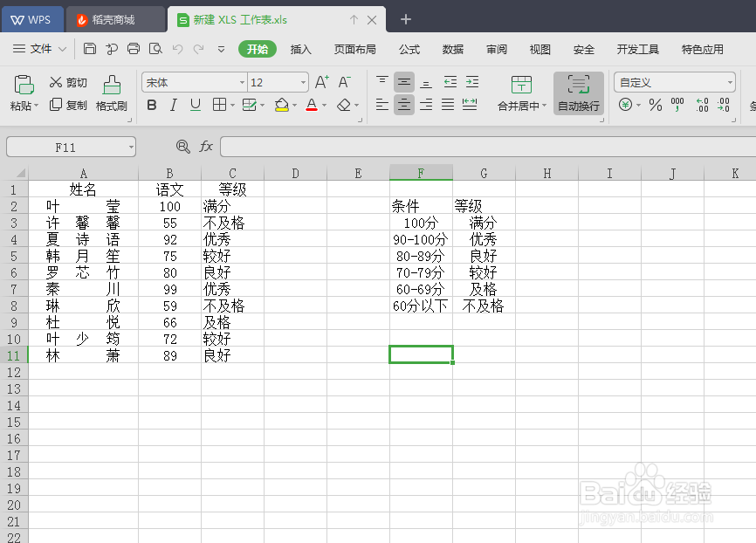The image size is (756, 543).
Task: Click the Redo arrow icon
Action: click(x=199, y=49)
